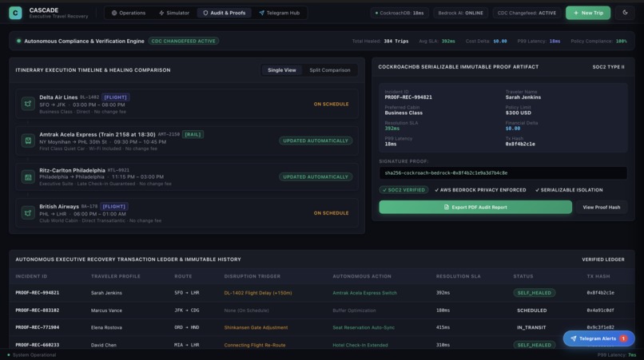Click DL-1402 Flight Delay (+150m) trigger
The image size is (644, 360).
point(258,293)
